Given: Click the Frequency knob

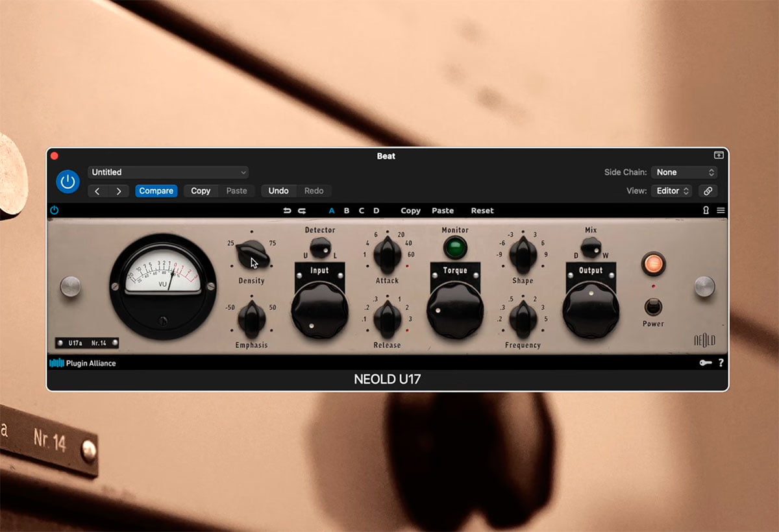Looking at the screenshot, I should (523, 319).
